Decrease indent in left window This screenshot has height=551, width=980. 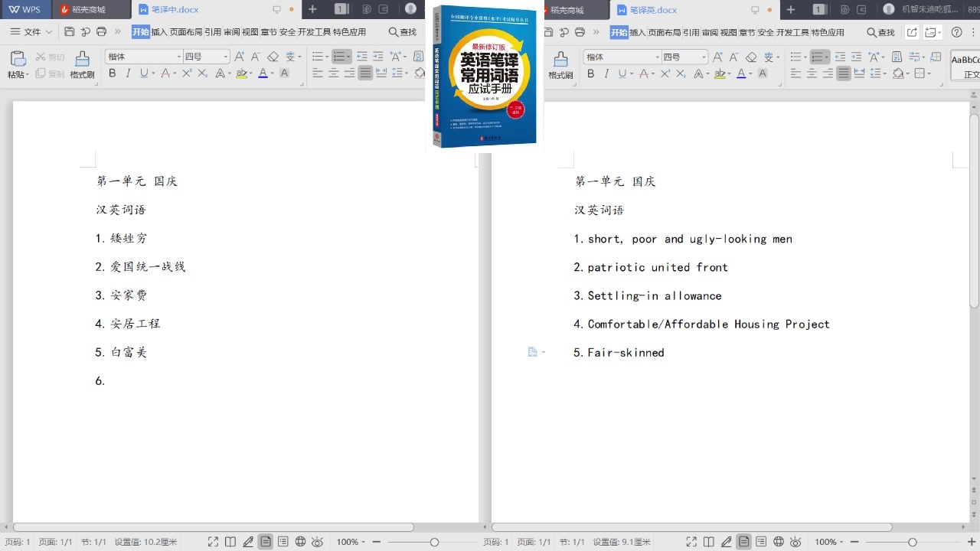362,57
